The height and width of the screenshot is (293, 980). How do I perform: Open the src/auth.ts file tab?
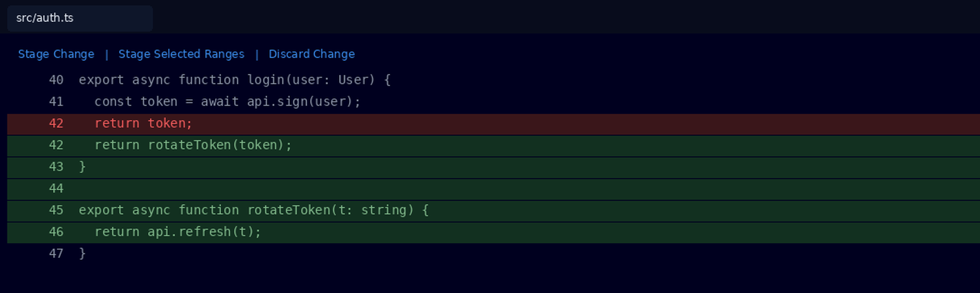click(80, 18)
